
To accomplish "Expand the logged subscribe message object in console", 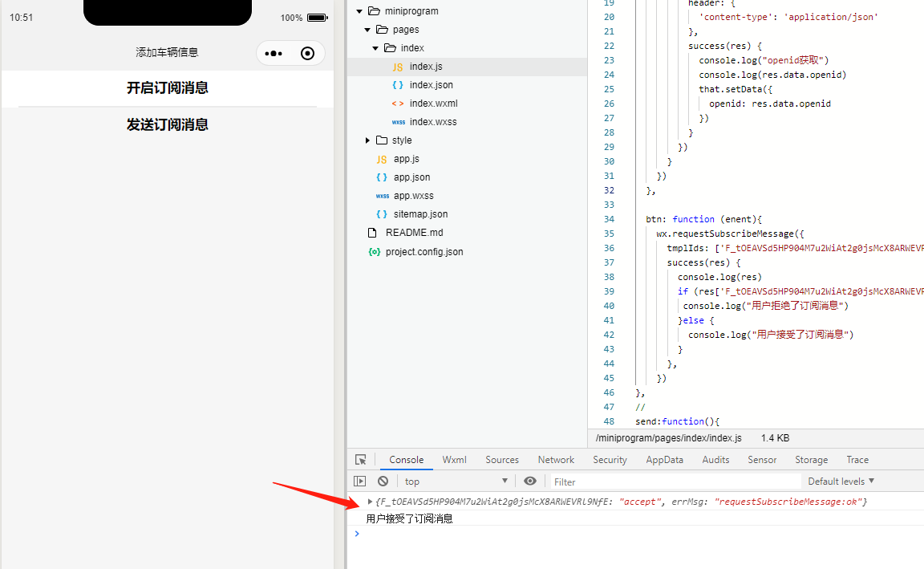I will click(x=370, y=501).
